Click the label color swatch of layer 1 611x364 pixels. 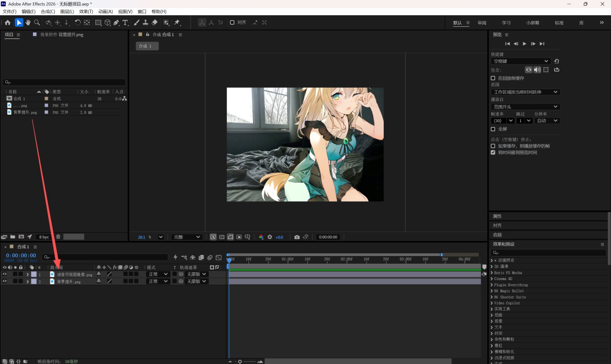pyautogui.click(x=34, y=274)
